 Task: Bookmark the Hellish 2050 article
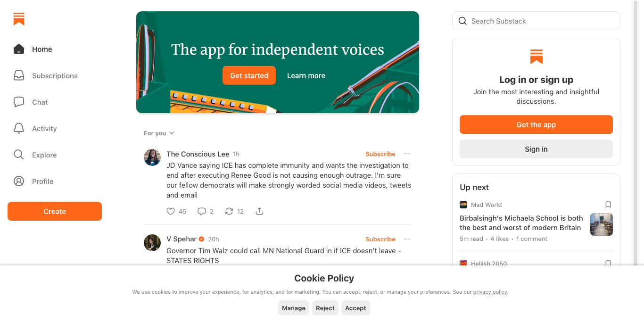coord(608,264)
